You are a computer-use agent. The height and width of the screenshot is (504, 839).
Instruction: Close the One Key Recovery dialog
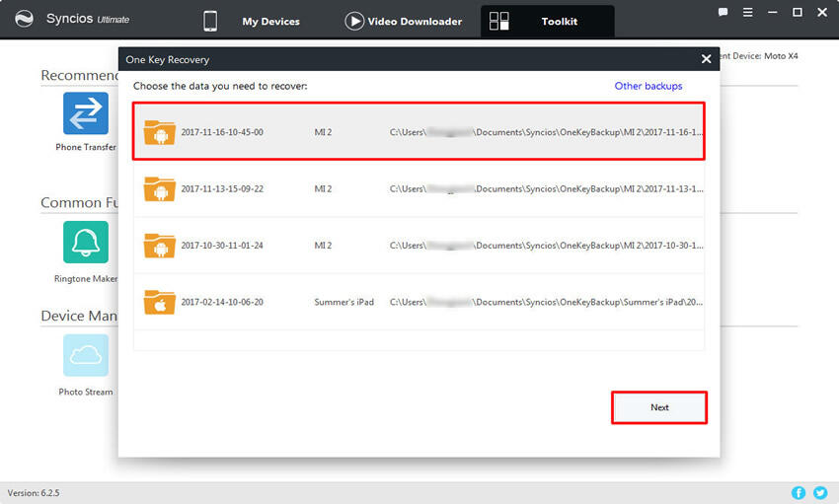pos(706,59)
